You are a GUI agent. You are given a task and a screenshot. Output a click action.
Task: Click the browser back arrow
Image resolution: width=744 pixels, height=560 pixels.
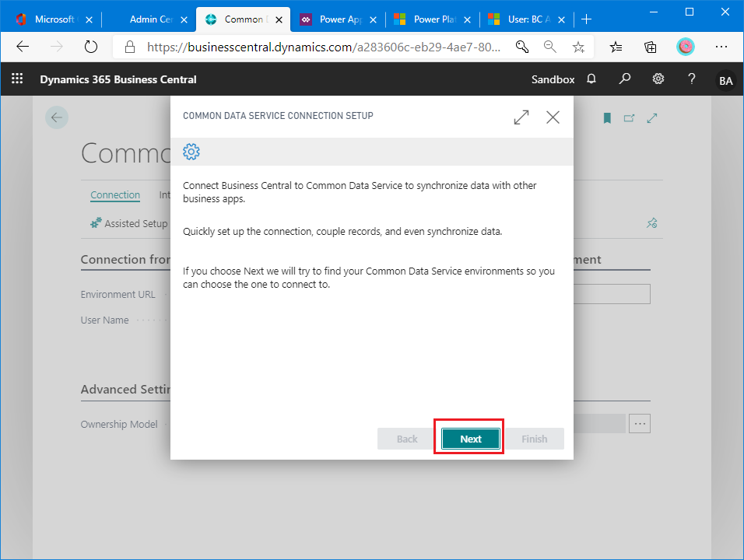coord(23,47)
